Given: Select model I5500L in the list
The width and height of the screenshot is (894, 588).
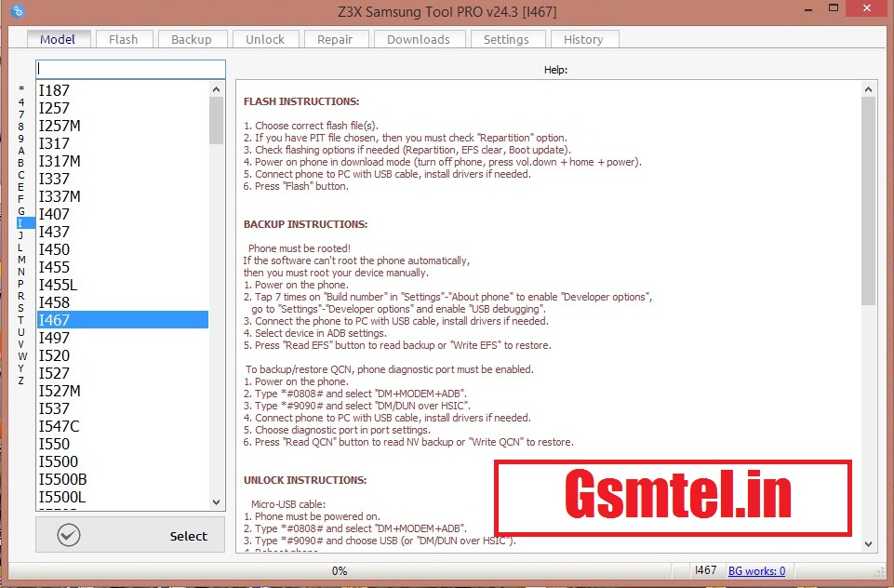Looking at the screenshot, I should pos(123,498).
